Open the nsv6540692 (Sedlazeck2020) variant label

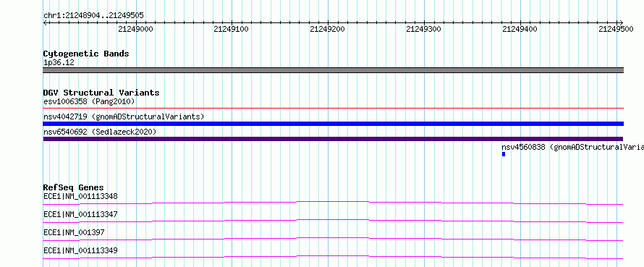[x=100, y=132]
